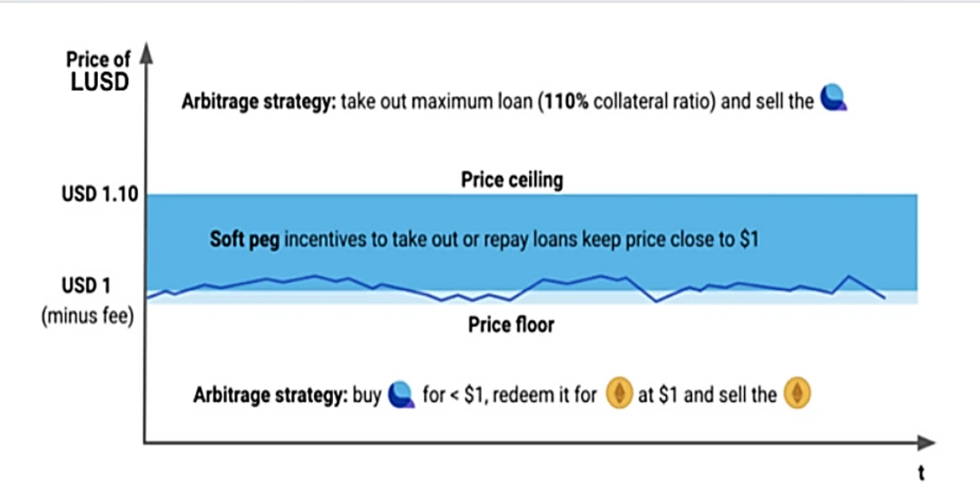Select the "(minus fee)" note
This screenshot has width=980, height=500.
(x=88, y=318)
